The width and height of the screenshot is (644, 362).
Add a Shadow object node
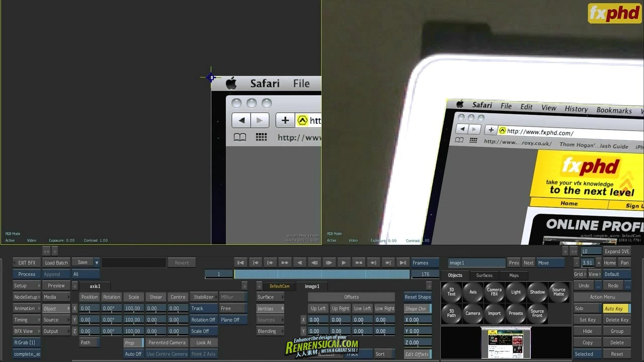(537, 292)
